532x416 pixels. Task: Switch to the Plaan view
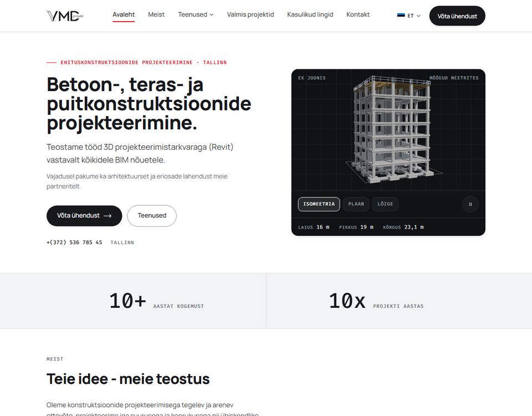coord(356,204)
